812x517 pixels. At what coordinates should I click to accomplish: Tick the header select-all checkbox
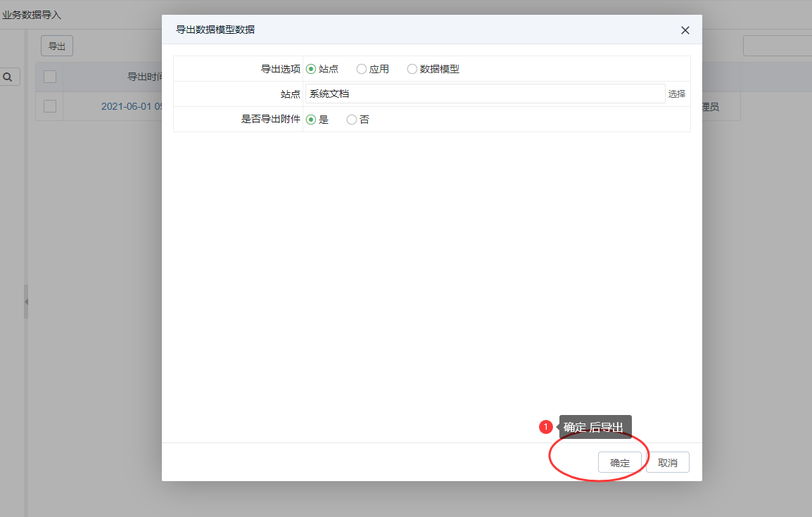click(x=50, y=77)
